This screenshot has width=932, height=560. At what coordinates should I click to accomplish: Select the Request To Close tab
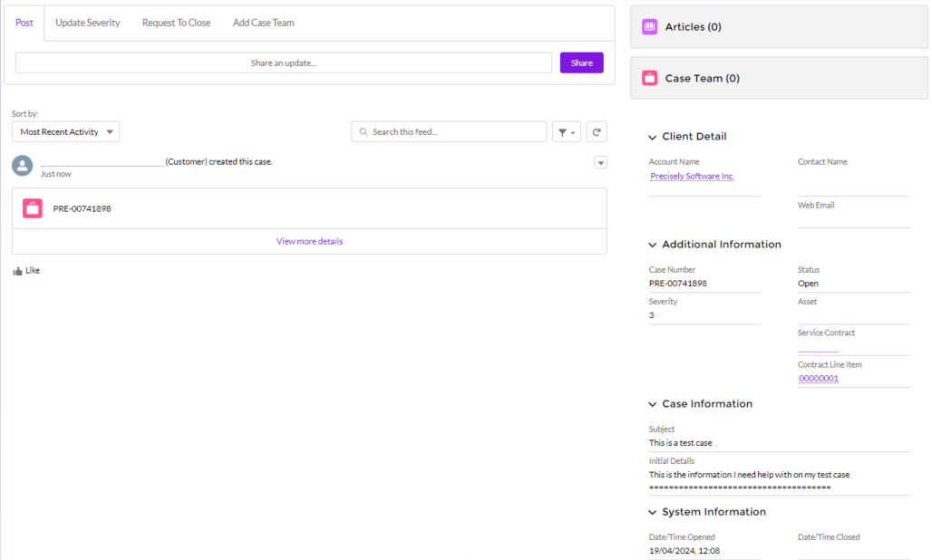coord(176,23)
